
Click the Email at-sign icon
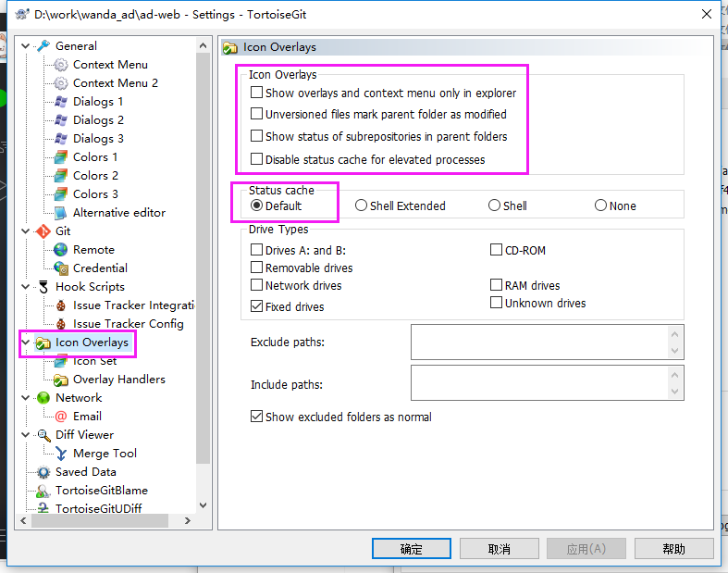pyautogui.click(x=61, y=417)
